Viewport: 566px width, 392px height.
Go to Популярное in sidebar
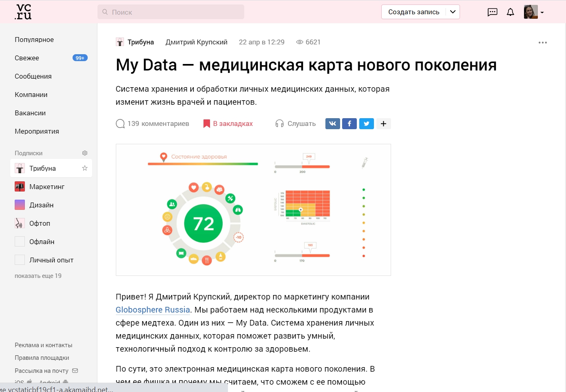pos(34,40)
